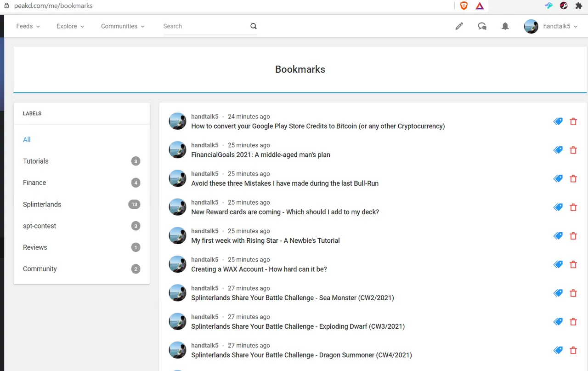The height and width of the screenshot is (371, 588).
Task: Open the browser extensions puzzle icon
Action: pyautogui.click(x=579, y=6)
